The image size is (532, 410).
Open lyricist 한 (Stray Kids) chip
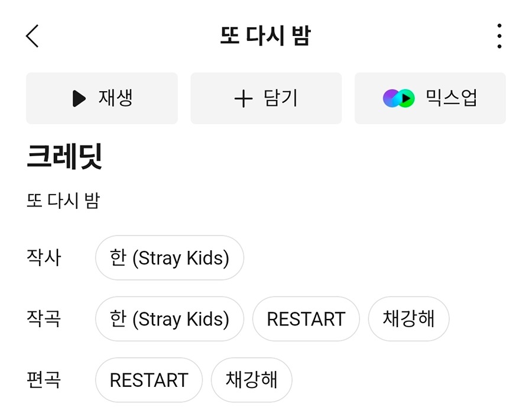pos(170,258)
